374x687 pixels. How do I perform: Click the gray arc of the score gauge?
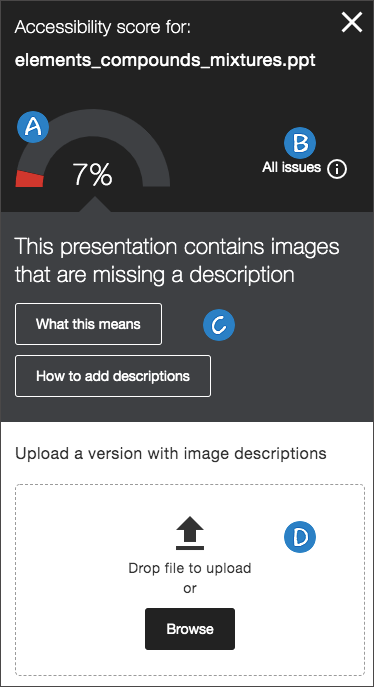coord(131,131)
